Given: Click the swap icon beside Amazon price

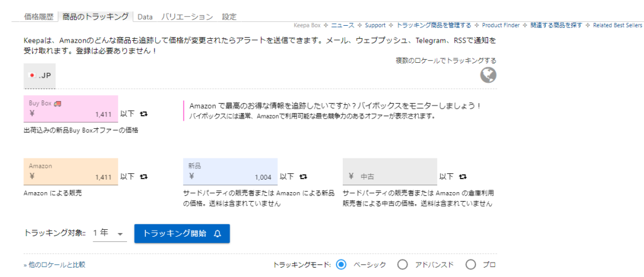Looking at the screenshot, I should point(144,177).
